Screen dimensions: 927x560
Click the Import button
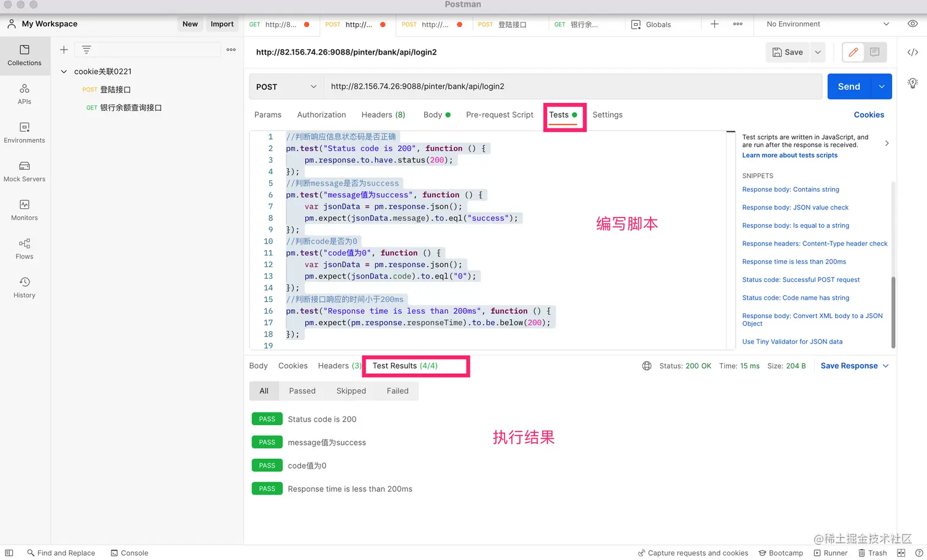(x=222, y=24)
